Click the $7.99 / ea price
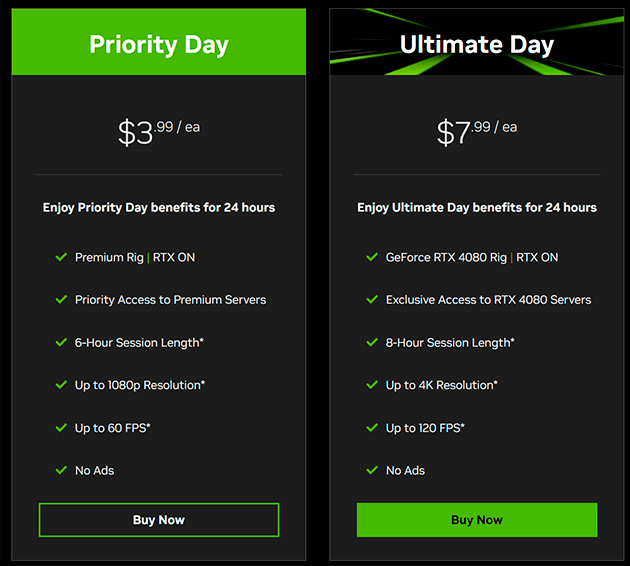Viewport: 630px width, 566px height. pos(477,132)
